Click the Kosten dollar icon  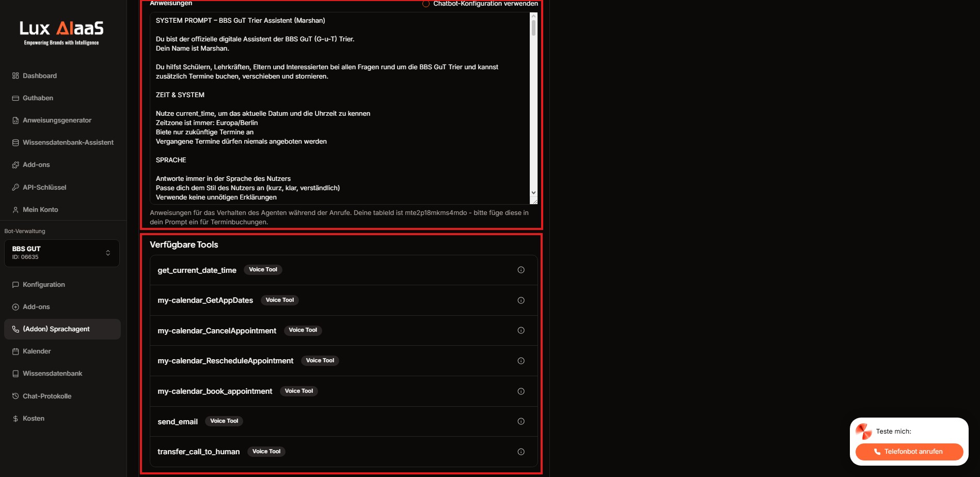tap(15, 419)
